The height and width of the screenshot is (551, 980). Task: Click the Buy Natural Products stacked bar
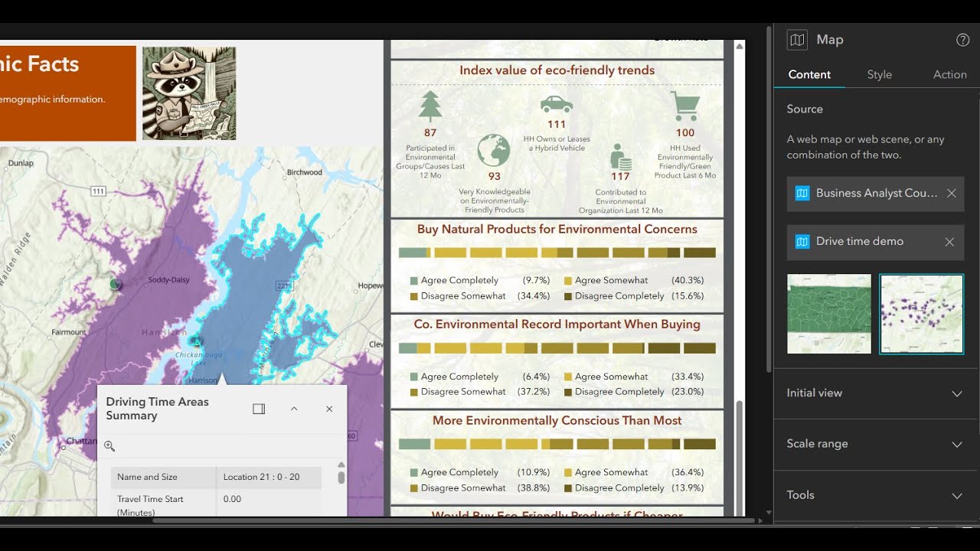(557, 253)
